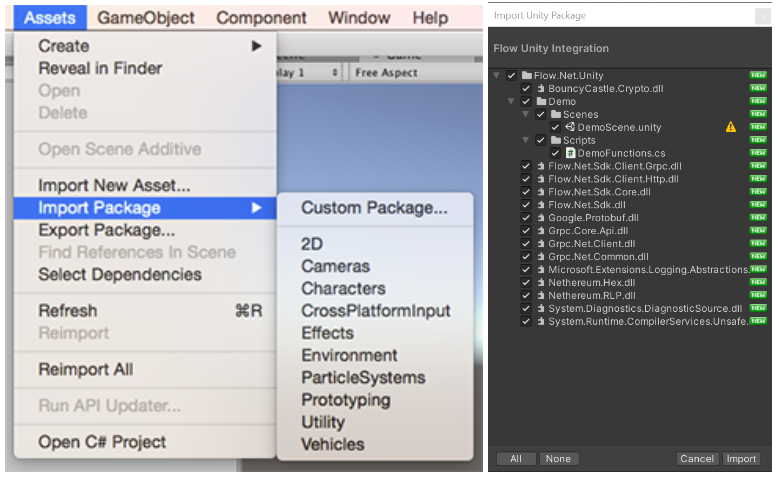The image size is (779, 478).
Task: Open the Component menu
Action: click(x=261, y=18)
